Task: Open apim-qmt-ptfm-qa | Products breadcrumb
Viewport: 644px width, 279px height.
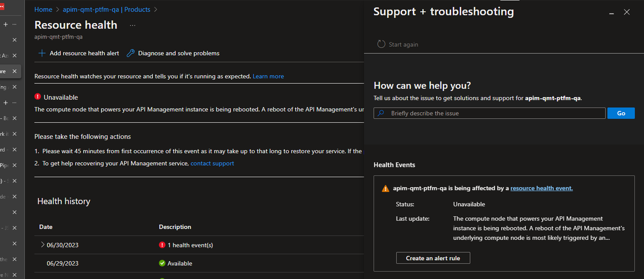Action: [107, 10]
